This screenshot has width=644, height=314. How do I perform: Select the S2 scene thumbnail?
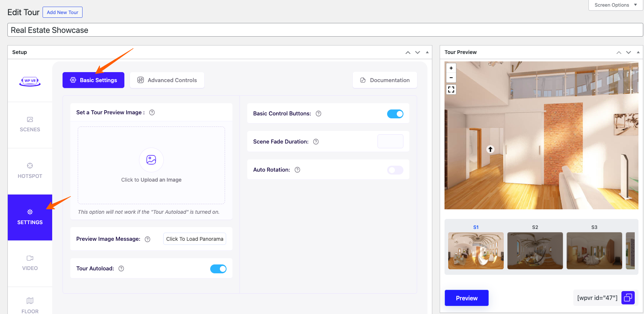pyautogui.click(x=535, y=250)
